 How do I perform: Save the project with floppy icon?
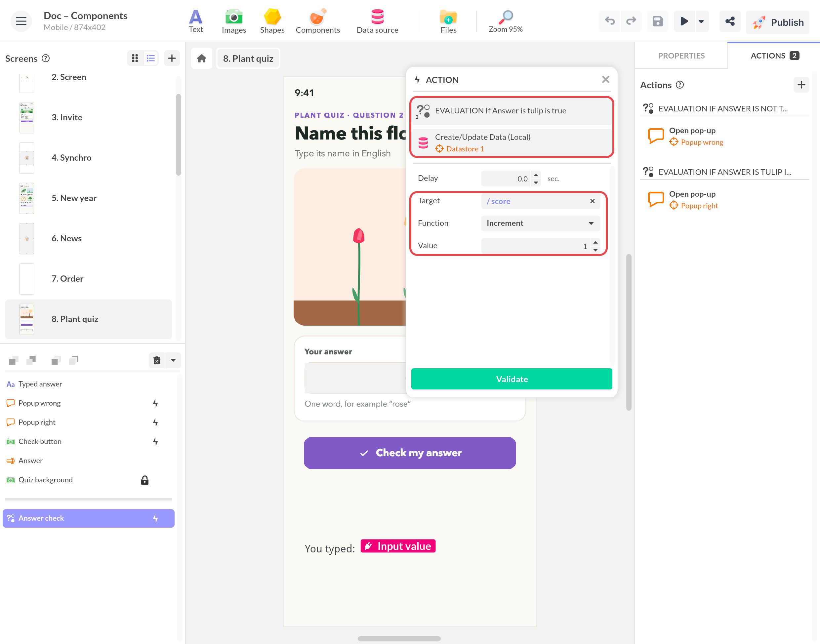tap(658, 21)
